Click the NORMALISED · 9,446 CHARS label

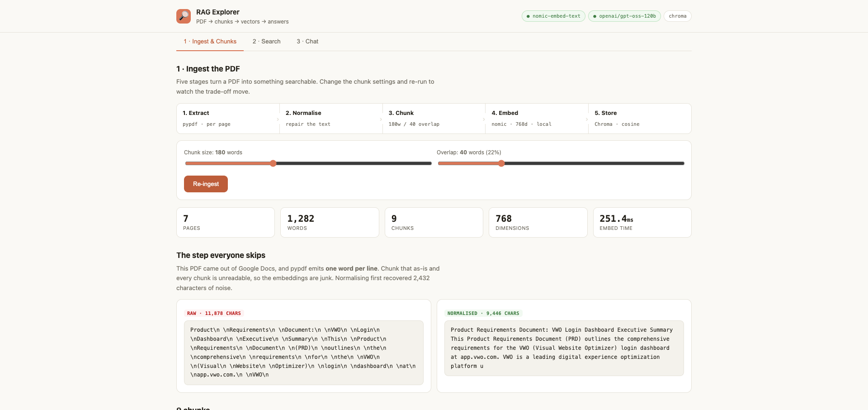click(483, 313)
